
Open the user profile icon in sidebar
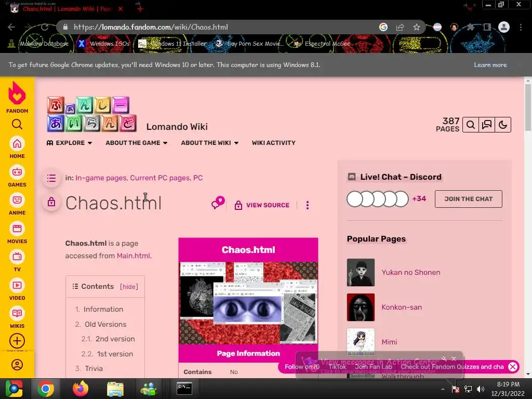pyautogui.click(x=17, y=365)
